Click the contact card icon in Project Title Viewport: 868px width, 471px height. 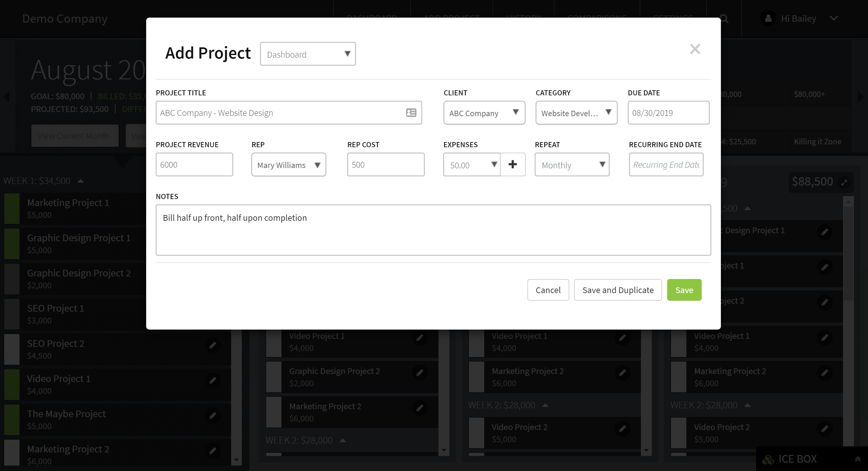click(411, 113)
